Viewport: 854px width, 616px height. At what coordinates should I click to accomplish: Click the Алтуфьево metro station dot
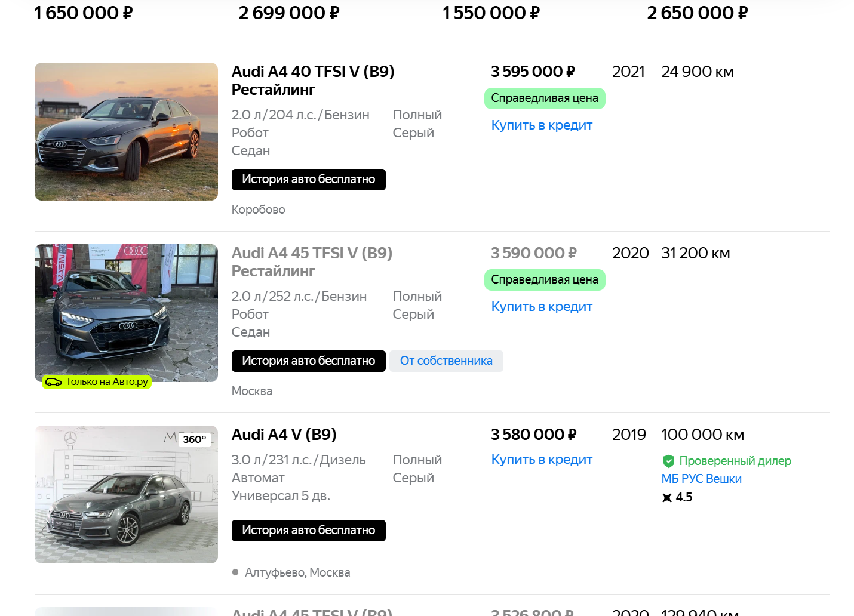pyautogui.click(x=235, y=572)
